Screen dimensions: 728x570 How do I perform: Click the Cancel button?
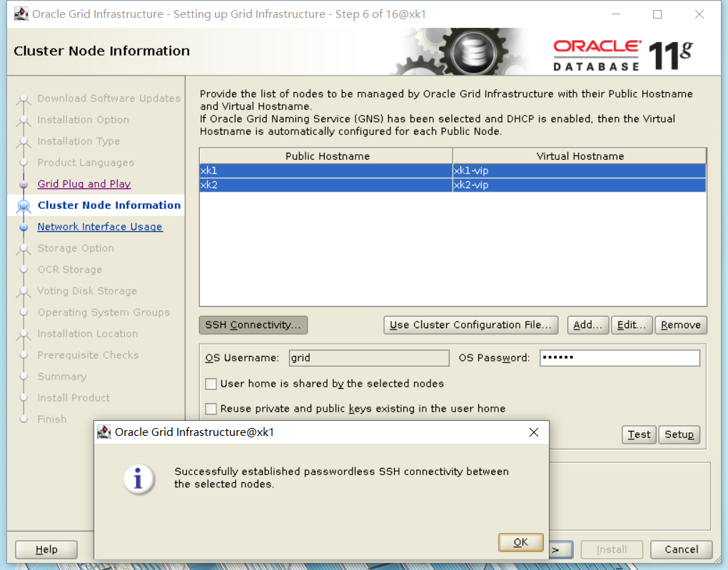pyautogui.click(x=681, y=549)
